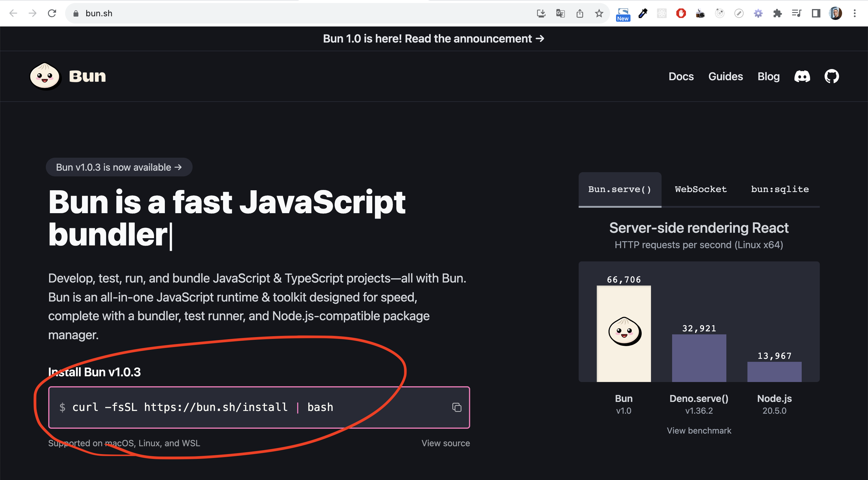Open the Docs navigation link
The image size is (868, 480).
pos(681,77)
